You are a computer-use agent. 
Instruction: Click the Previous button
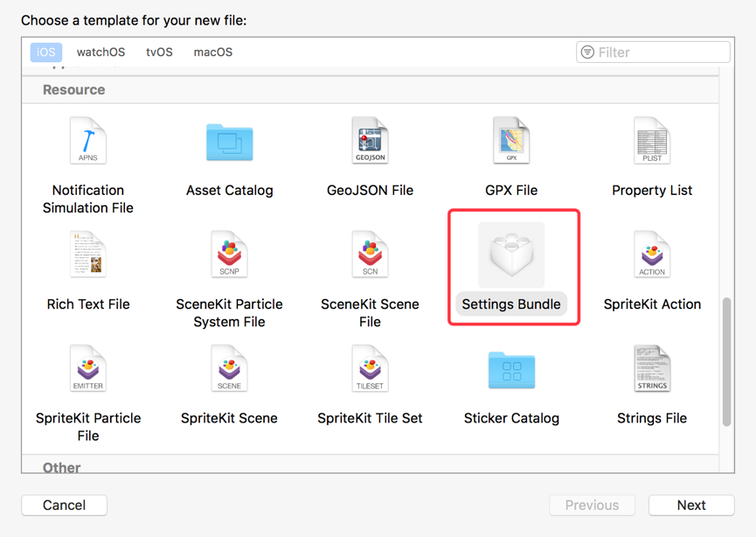click(592, 506)
